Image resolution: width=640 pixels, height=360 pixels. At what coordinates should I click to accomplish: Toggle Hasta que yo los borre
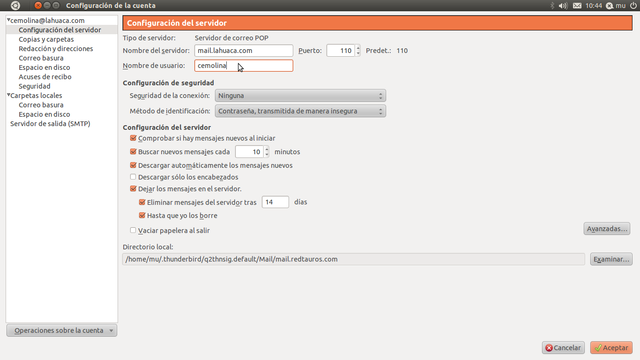pos(142,215)
